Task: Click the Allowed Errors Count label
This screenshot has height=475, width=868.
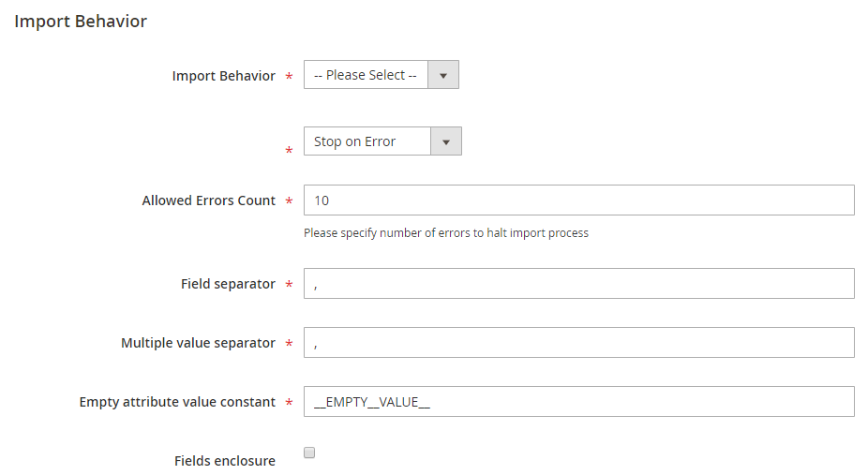Action: click(209, 200)
